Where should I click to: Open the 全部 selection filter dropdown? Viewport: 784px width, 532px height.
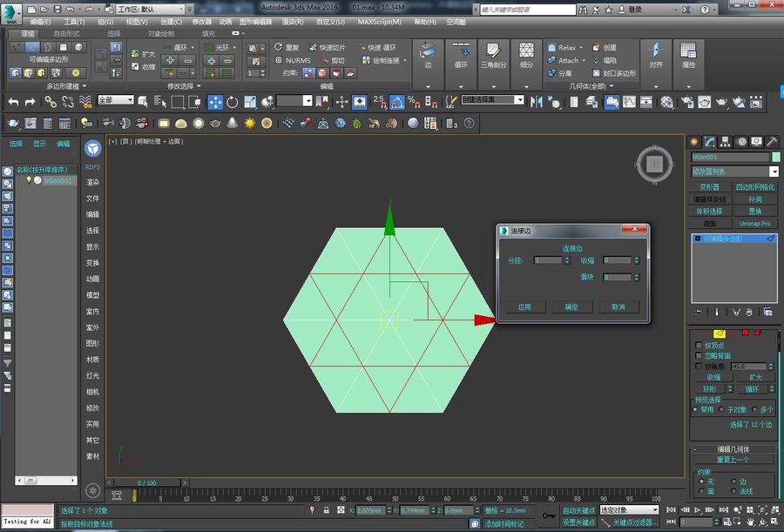point(116,100)
